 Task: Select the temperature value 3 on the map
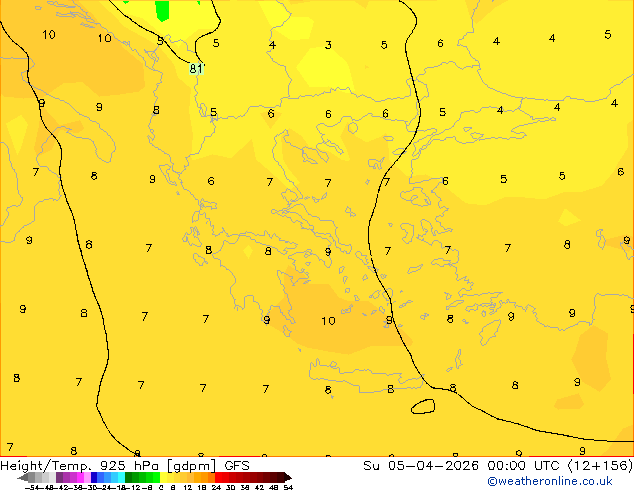click(328, 45)
